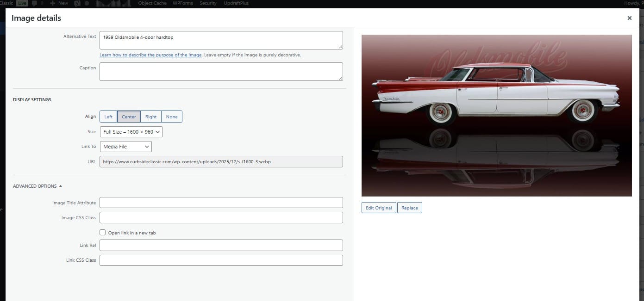This screenshot has height=301, width=644.
Task: Collapse the Advanced Options section
Action: (x=38, y=186)
